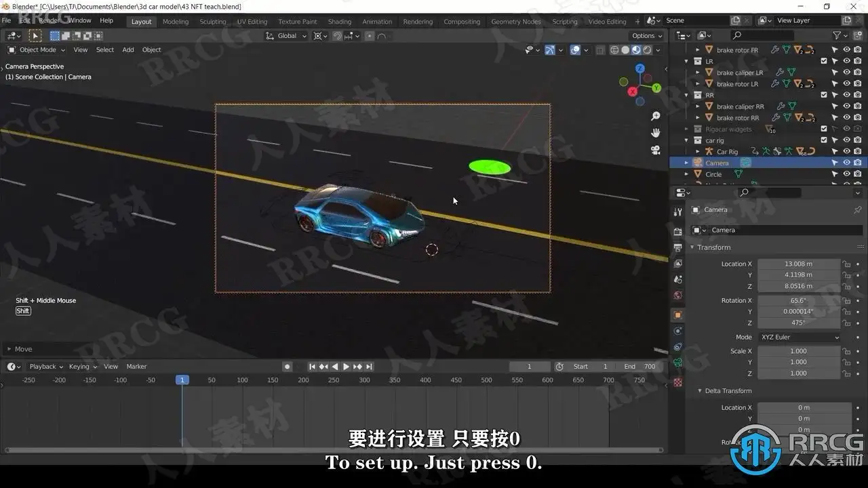Click the current frame marker on the timeline
This screenshot has width=868, height=488.
(182, 380)
